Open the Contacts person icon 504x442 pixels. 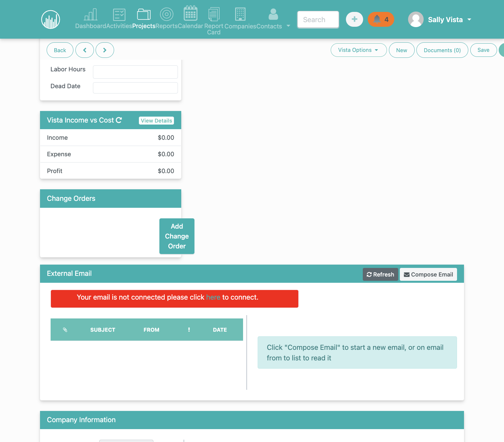click(x=273, y=14)
